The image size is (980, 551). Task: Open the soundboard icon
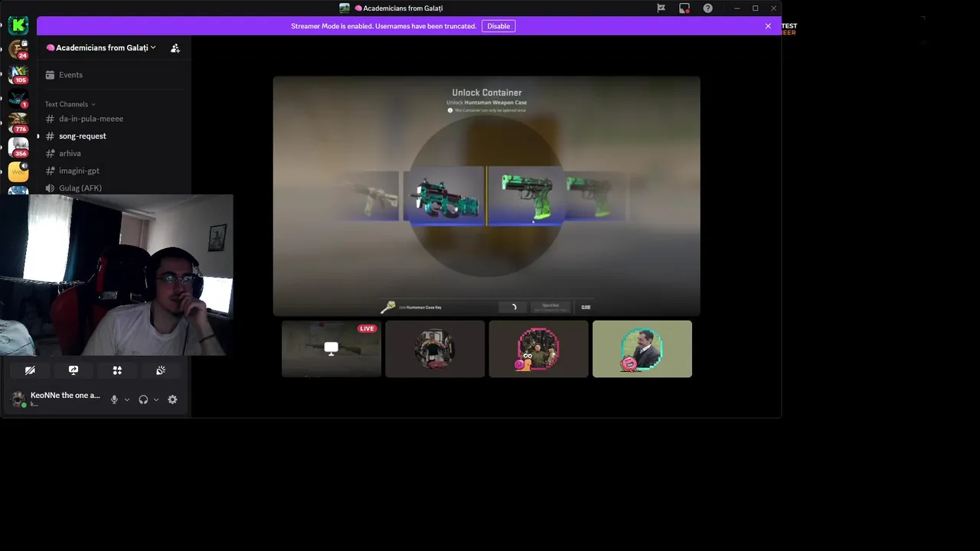pyautogui.click(x=161, y=370)
